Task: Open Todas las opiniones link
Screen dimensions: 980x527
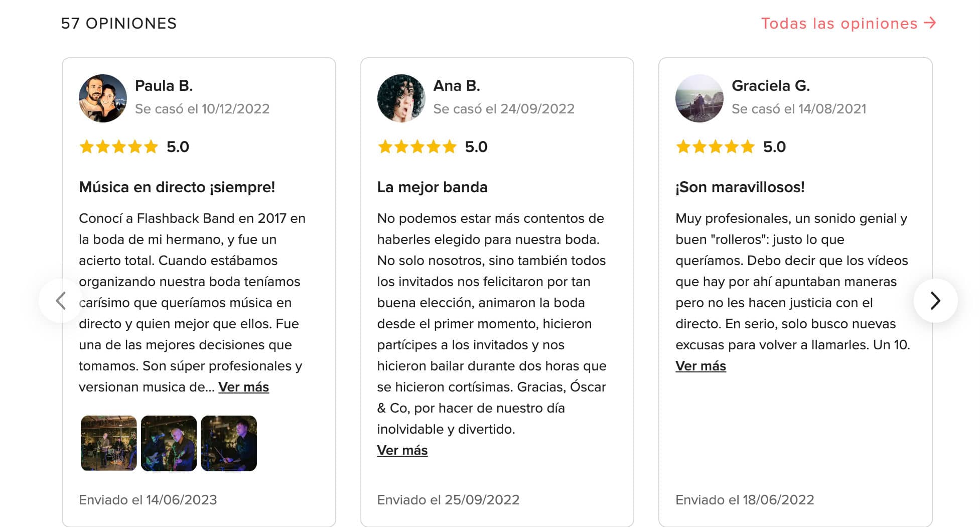Action: click(x=849, y=24)
